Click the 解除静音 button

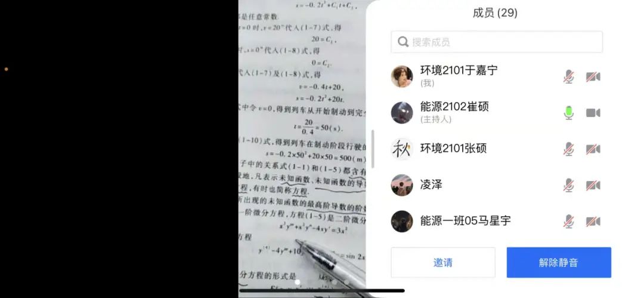559,262
